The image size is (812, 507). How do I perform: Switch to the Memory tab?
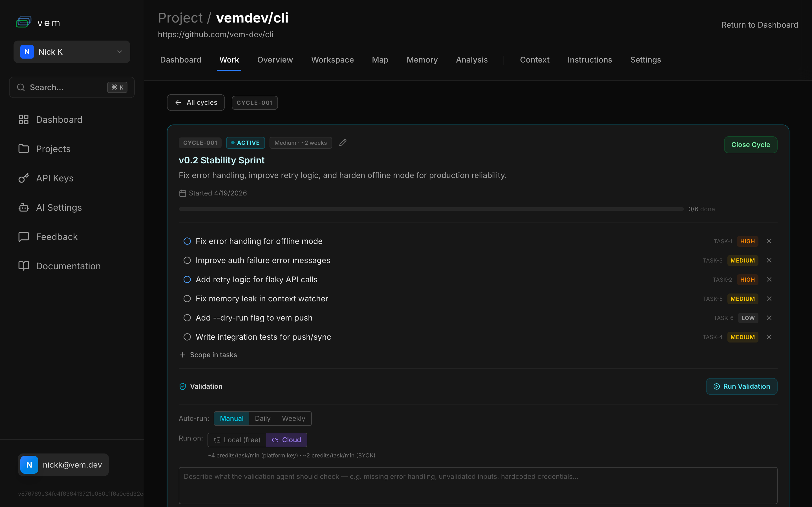(x=422, y=60)
